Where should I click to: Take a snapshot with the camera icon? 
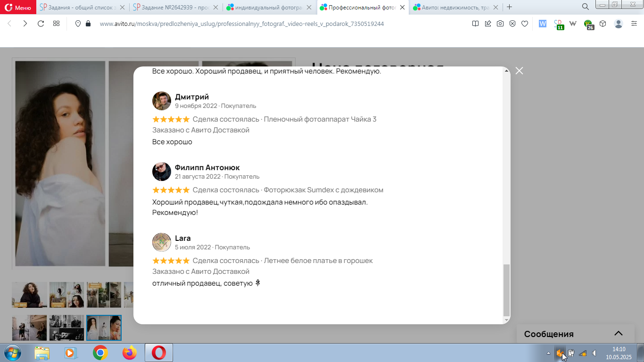(x=500, y=24)
